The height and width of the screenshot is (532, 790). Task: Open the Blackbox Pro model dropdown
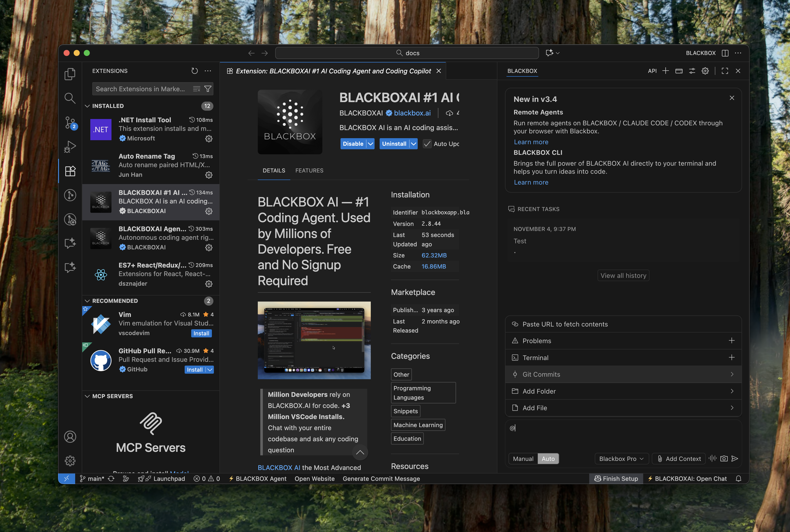tap(621, 459)
